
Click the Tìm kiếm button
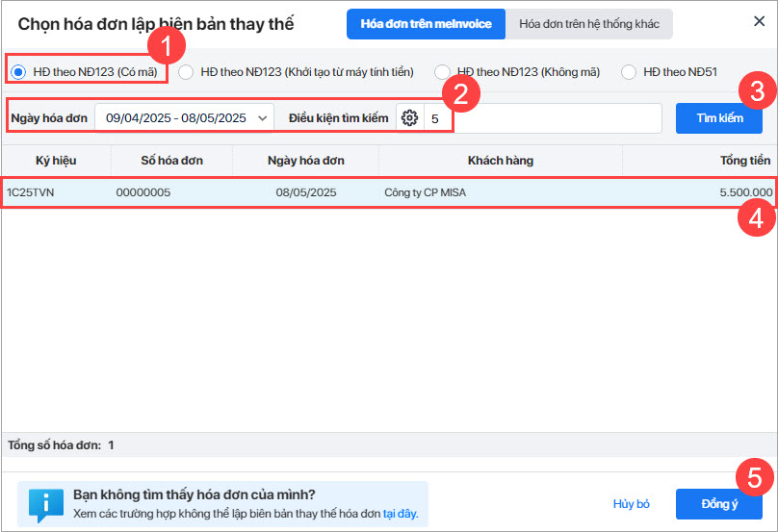[719, 118]
